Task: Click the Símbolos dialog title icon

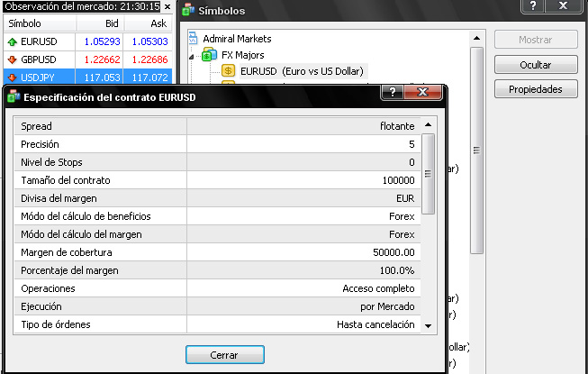Action: pyautogui.click(x=186, y=12)
